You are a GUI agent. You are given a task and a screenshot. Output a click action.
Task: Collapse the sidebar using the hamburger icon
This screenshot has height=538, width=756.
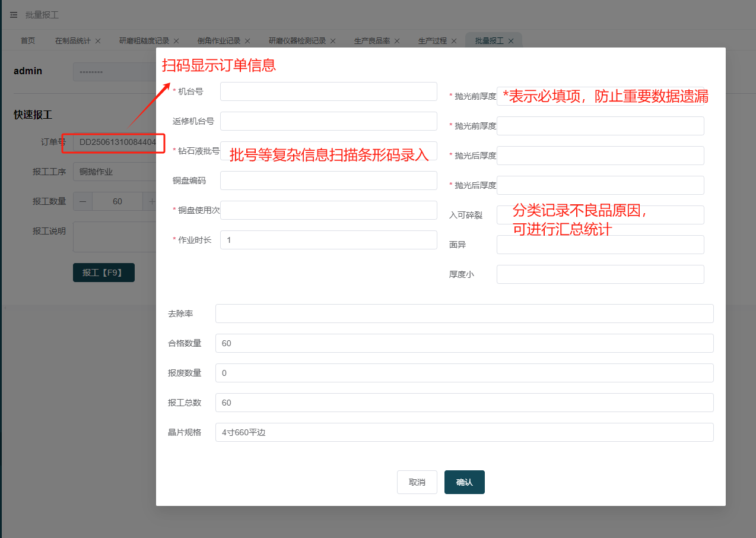(13, 14)
